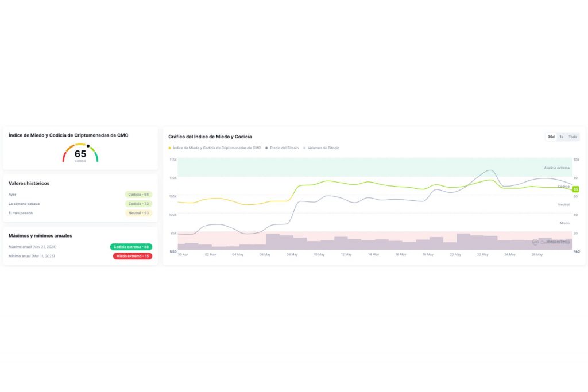Click the black gauge needle dot
This screenshot has width=588, height=392.
(x=88, y=146)
